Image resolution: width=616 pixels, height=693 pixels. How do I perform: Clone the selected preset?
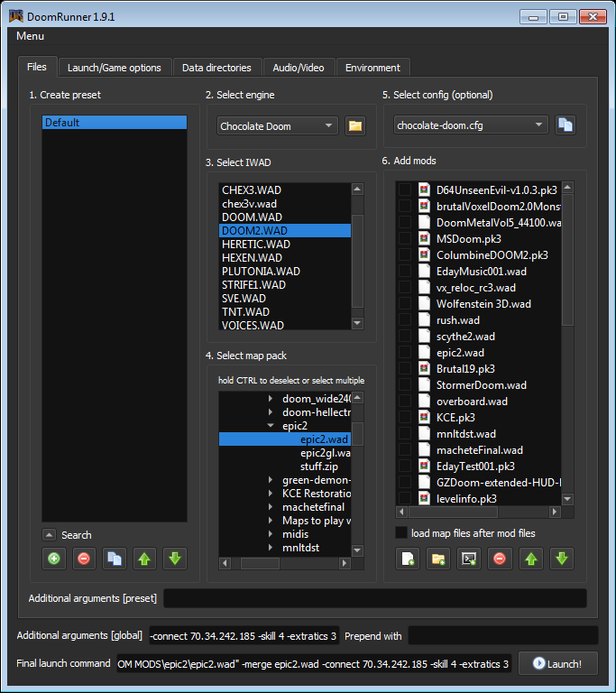click(x=115, y=559)
